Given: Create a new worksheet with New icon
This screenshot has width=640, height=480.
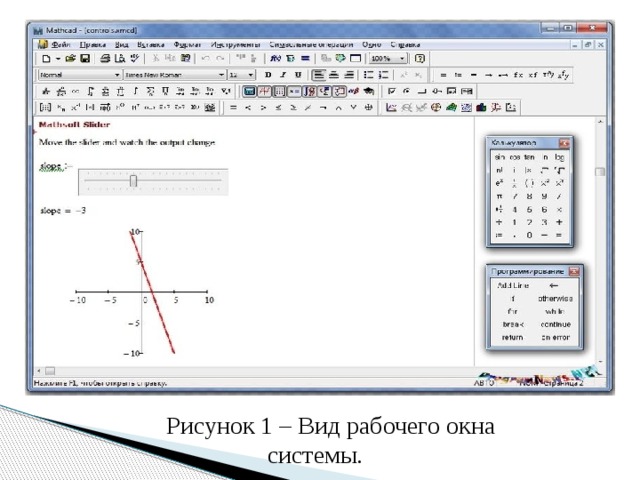Looking at the screenshot, I should point(46,58).
